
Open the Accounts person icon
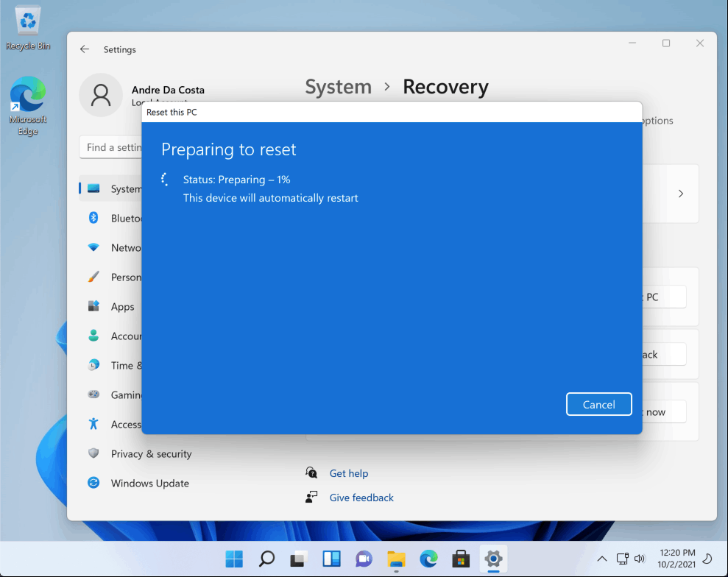[x=93, y=336]
